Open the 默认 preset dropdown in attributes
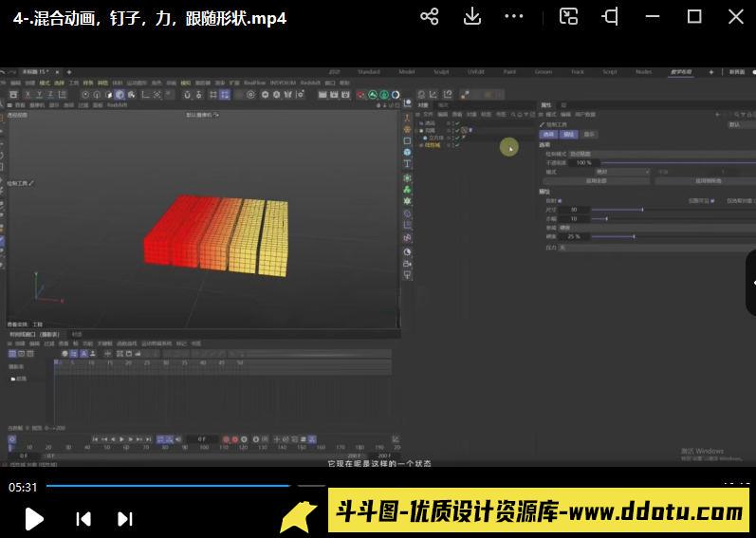 tap(741, 125)
